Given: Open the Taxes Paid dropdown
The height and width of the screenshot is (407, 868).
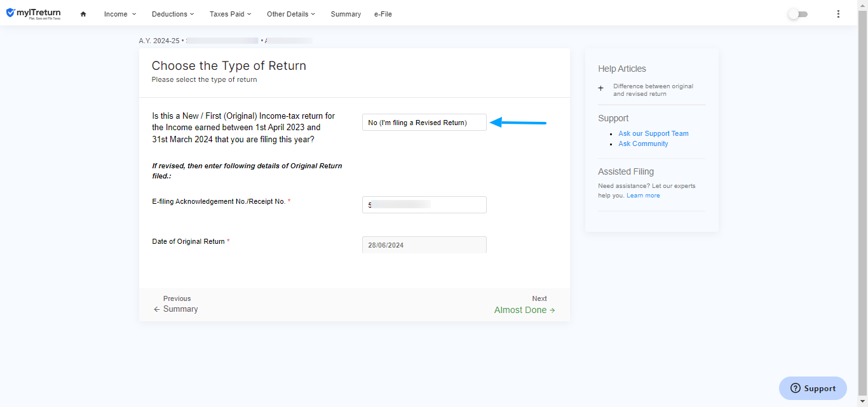Looking at the screenshot, I should click(x=230, y=14).
